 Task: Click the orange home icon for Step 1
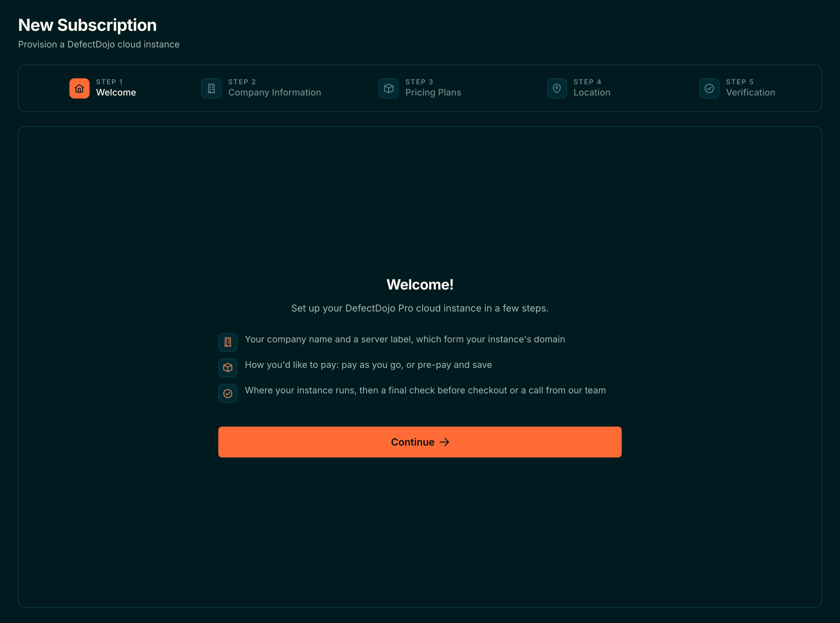coord(79,88)
